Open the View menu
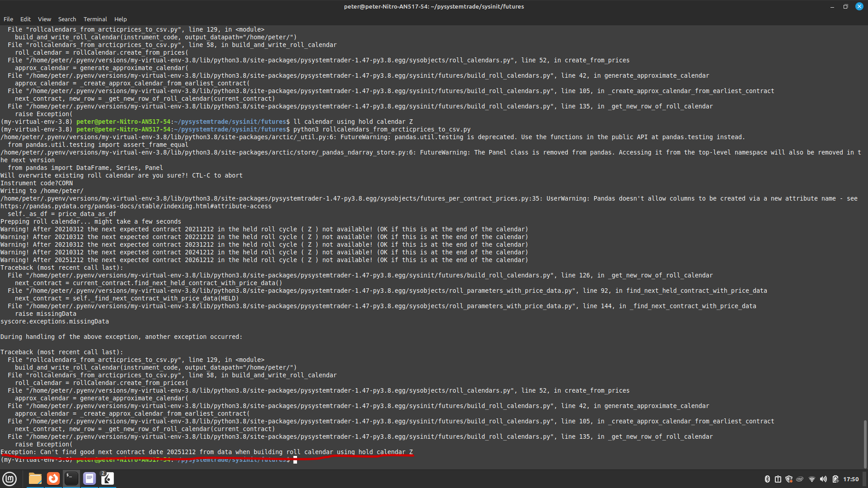The image size is (868, 488). [44, 19]
